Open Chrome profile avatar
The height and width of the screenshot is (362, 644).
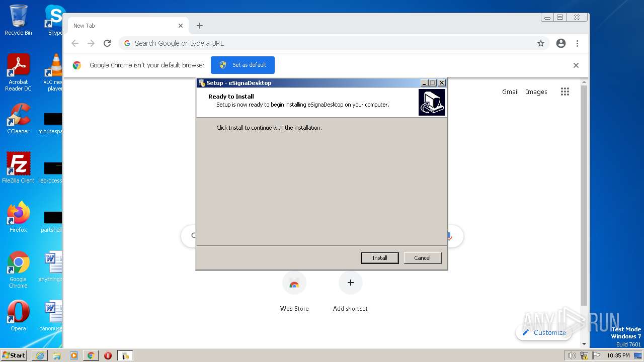click(x=561, y=43)
